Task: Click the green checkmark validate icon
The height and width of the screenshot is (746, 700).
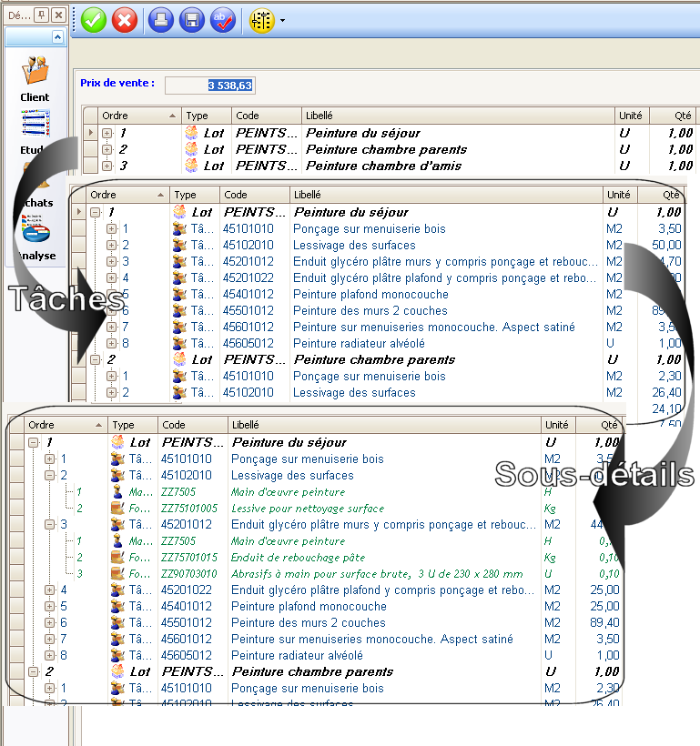Action: click(x=94, y=20)
